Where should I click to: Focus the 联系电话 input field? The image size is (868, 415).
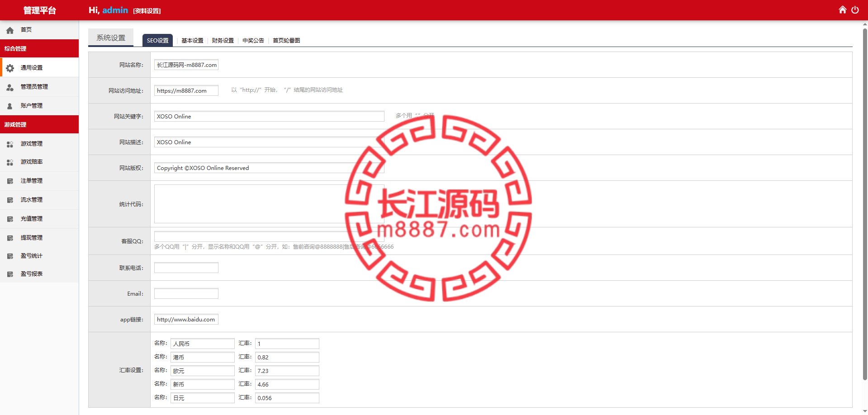[186, 268]
